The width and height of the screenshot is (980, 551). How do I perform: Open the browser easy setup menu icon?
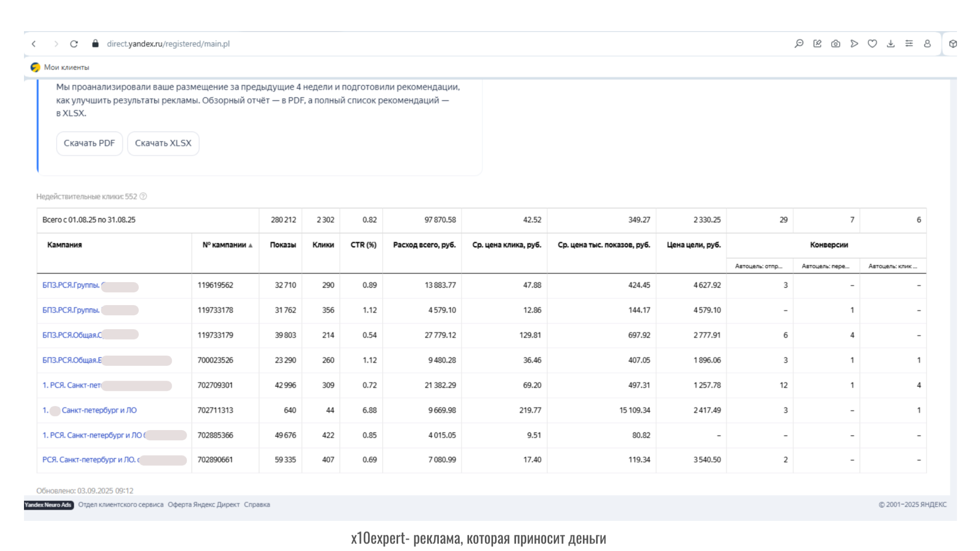point(909,44)
